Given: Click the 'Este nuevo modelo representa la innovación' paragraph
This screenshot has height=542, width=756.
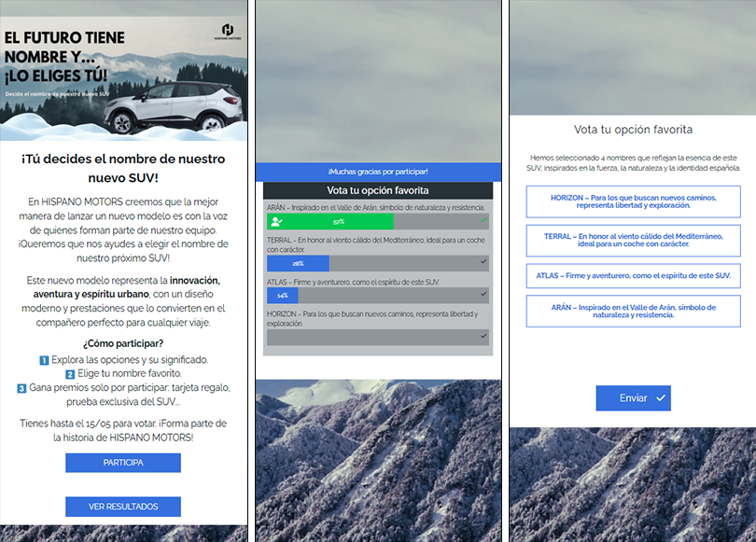Looking at the screenshot, I should [123, 301].
